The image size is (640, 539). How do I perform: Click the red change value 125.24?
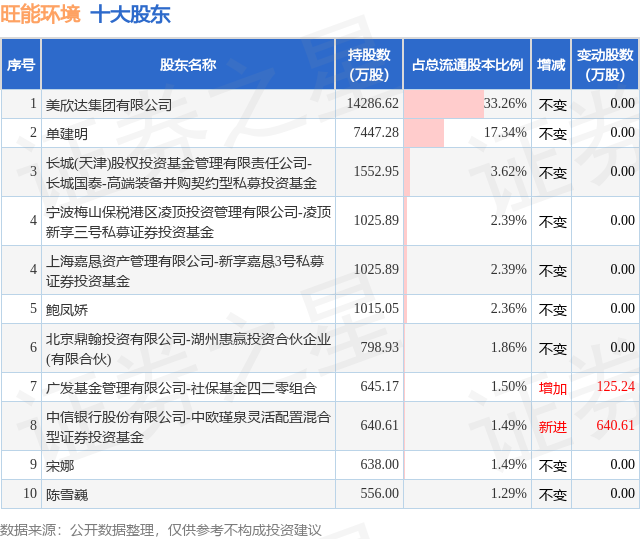click(616, 386)
